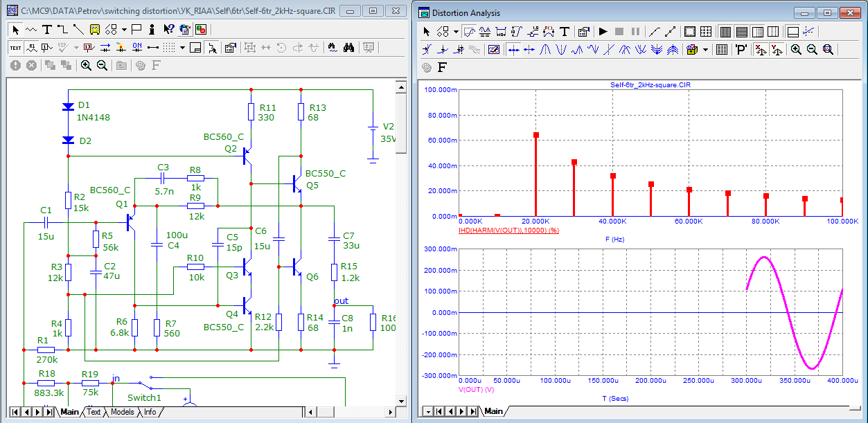Open the grid dots dropdown arrow
The width and height of the screenshot is (868, 423).
pyautogui.click(x=183, y=48)
